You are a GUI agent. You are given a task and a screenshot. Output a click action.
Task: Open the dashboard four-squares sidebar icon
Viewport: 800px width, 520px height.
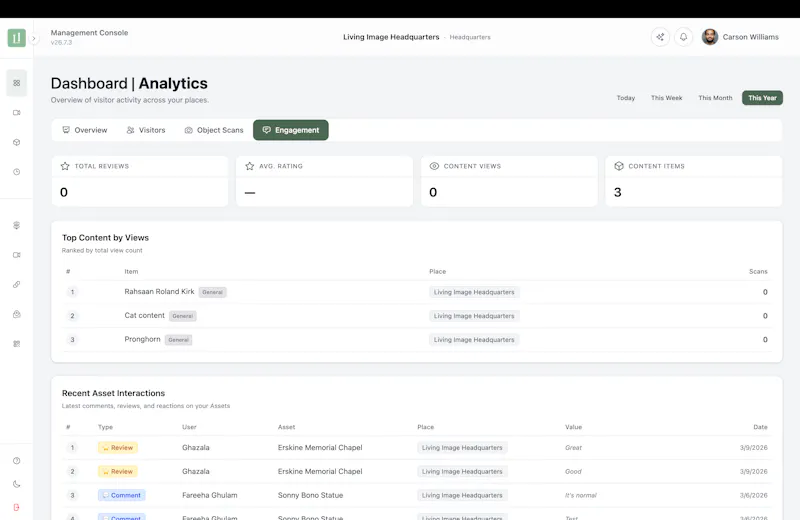[16, 83]
